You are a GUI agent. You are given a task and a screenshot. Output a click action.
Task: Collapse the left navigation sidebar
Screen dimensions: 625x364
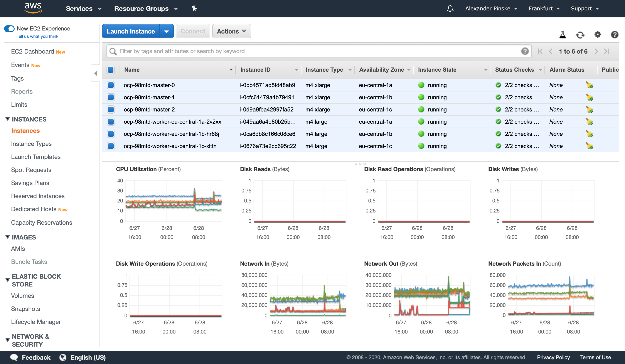(96, 73)
